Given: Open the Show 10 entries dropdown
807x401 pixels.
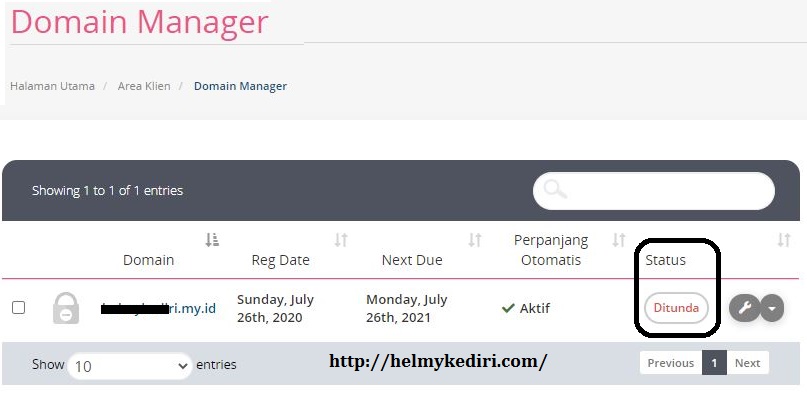Looking at the screenshot, I should click(130, 366).
